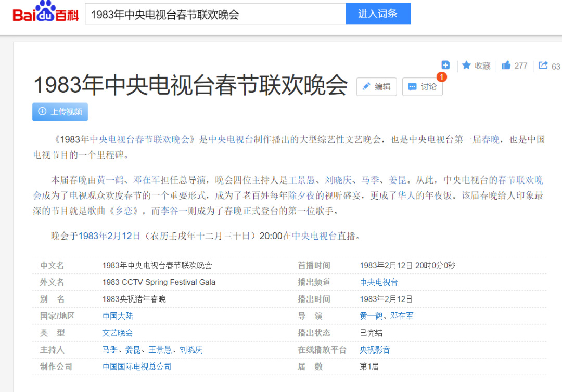Image resolution: width=562 pixels, height=392 pixels.
Task: Open 王景愚 link in 主持人 row
Action: click(160, 350)
